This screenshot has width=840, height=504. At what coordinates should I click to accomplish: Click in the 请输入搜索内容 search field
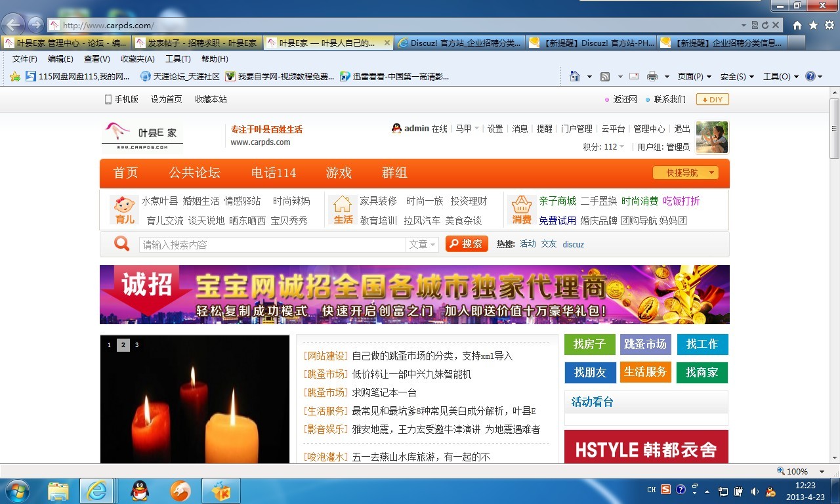(272, 244)
